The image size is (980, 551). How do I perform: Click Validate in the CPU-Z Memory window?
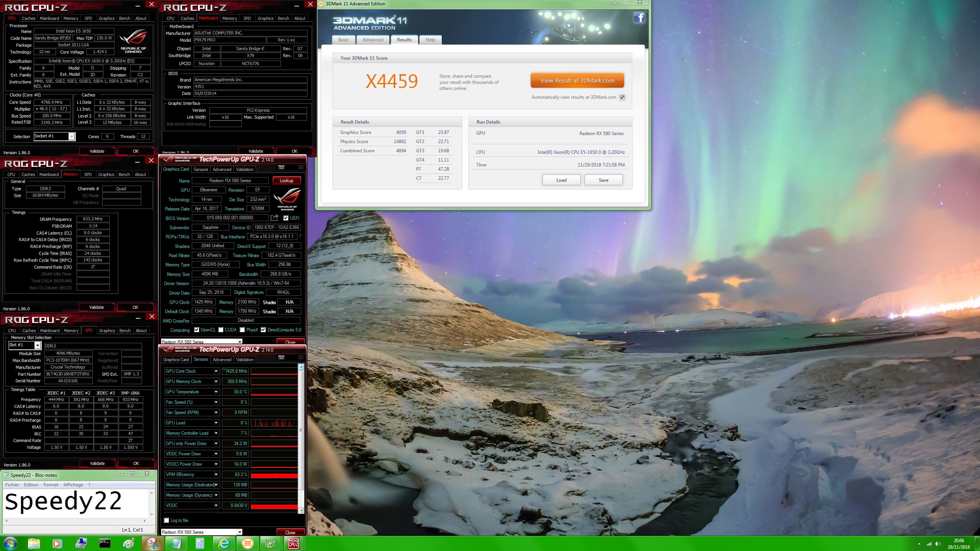tap(96, 307)
